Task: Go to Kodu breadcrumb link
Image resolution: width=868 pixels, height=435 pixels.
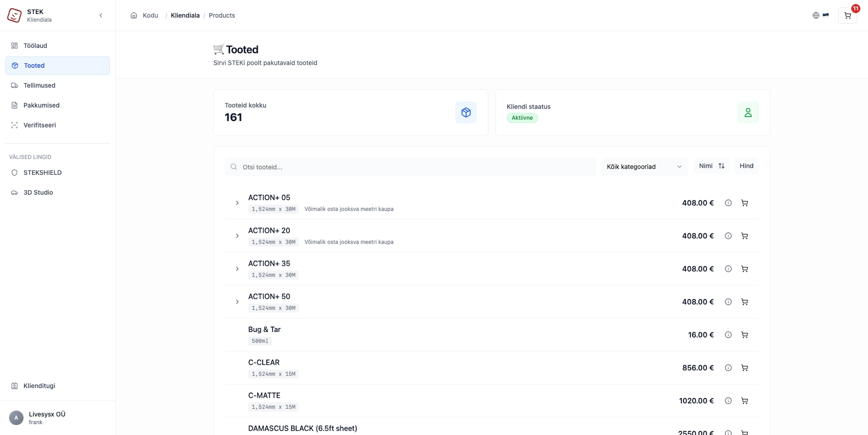Action: (x=151, y=15)
